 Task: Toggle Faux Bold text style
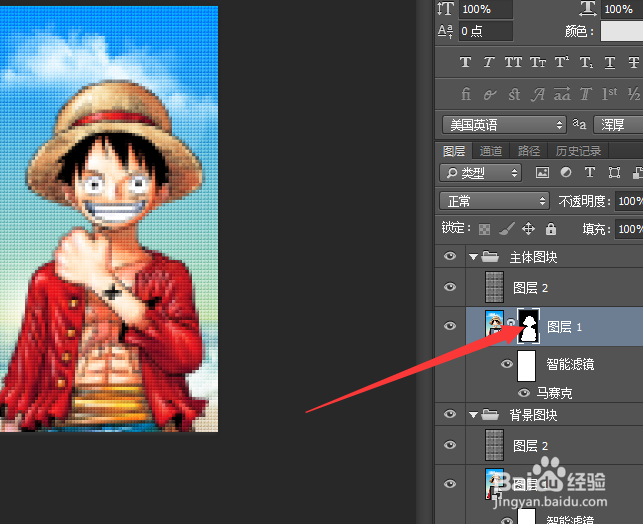[465, 62]
